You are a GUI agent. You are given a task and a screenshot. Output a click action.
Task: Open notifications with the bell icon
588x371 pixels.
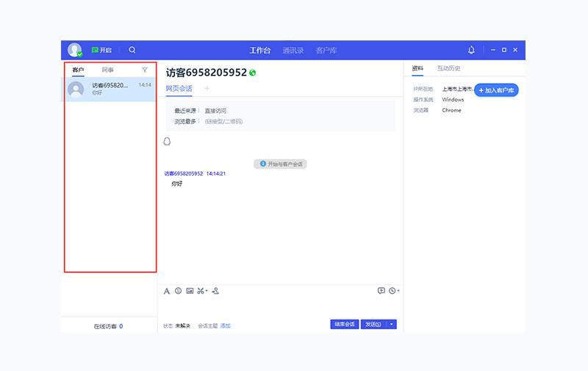click(471, 50)
